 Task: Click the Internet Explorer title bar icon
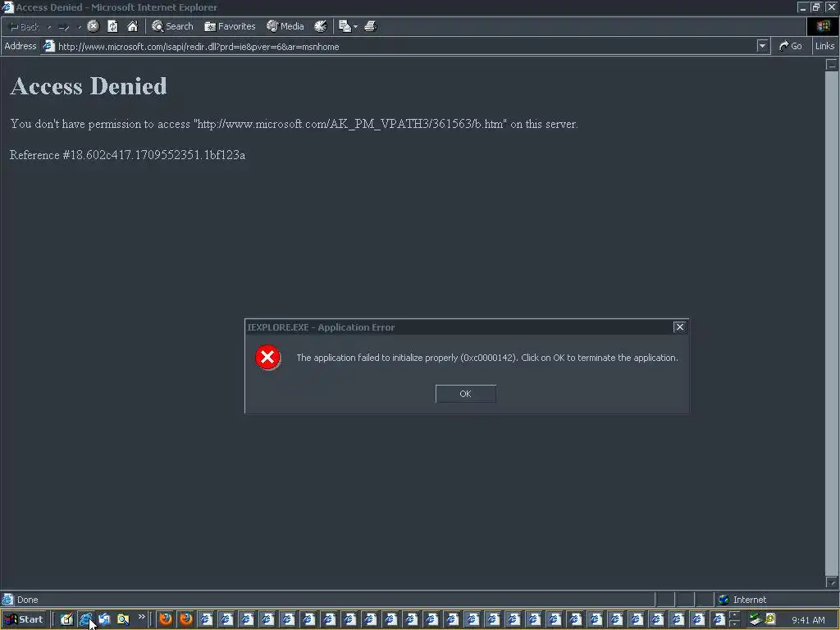coord(7,7)
